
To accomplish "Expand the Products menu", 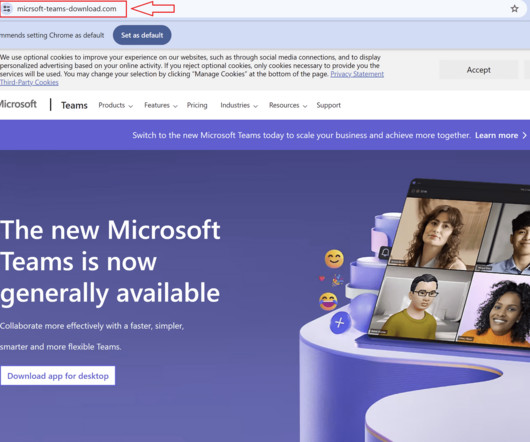I will click(x=116, y=105).
